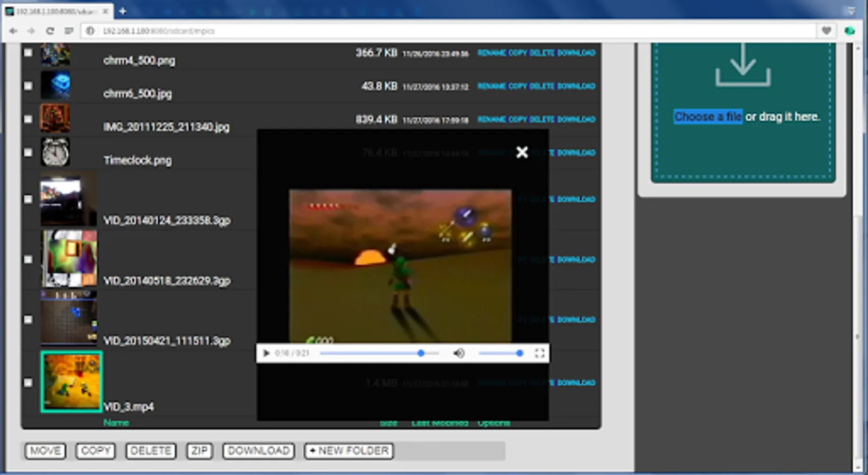Open the VID_20140124_233358.3gp thumbnail

(x=69, y=199)
